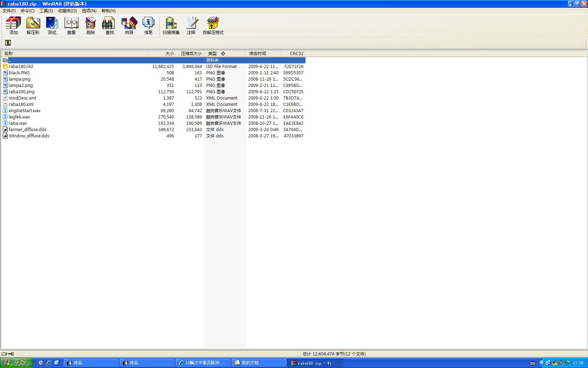Select the lampa2.png file name
This screenshot has height=368, width=588.
tap(21, 86)
